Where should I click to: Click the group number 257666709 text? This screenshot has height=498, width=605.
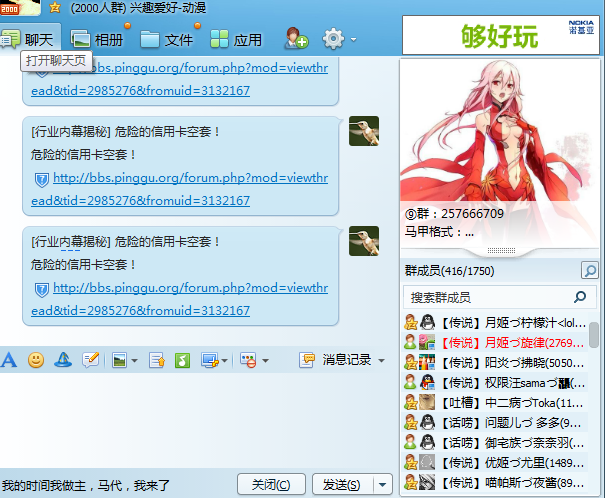click(472, 213)
